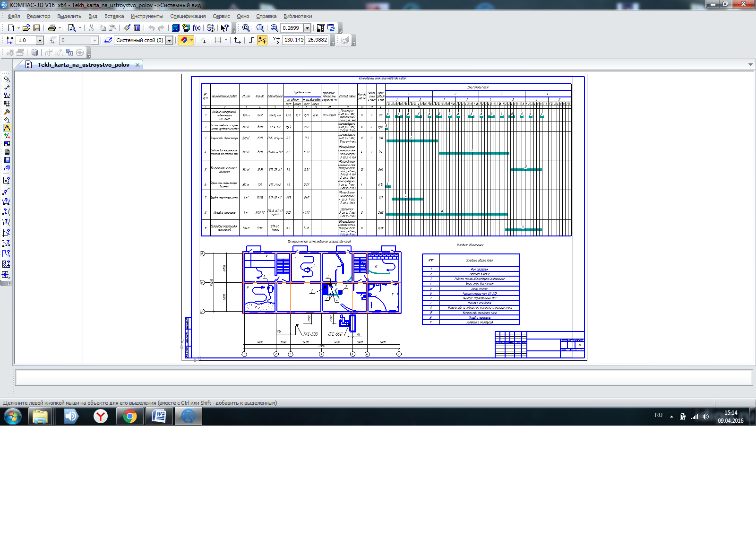Select the active Measurements compass panel

pyautogui.click(x=7, y=128)
